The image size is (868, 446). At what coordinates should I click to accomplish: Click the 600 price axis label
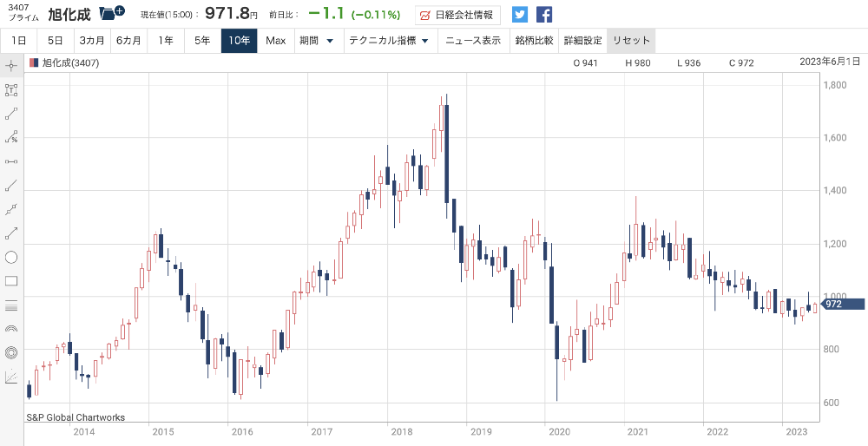click(831, 403)
